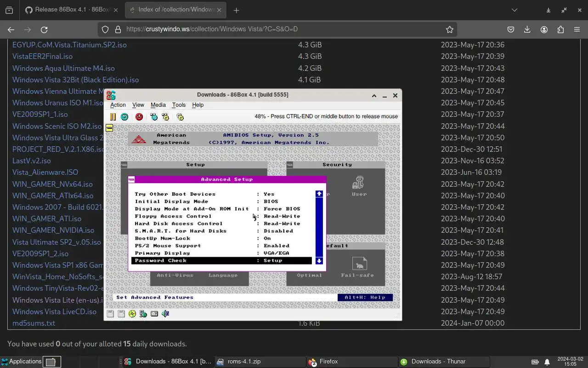Pause the 86Box emulation
Viewport: 588px width, 368px height.
tap(113, 117)
